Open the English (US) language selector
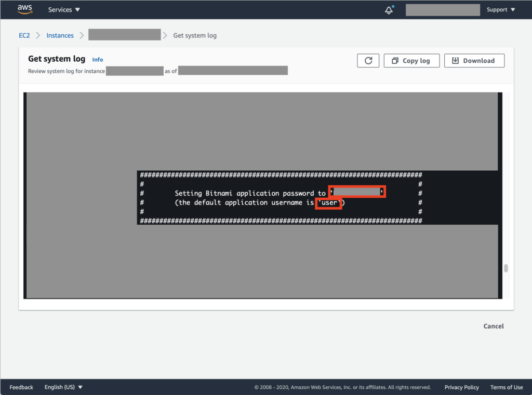This screenshot has width=532, height=395. tap(63, 387)
